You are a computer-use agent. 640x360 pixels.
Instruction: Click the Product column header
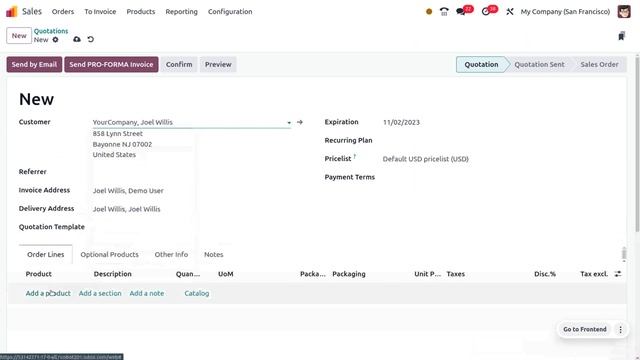[x=38, y=274]
